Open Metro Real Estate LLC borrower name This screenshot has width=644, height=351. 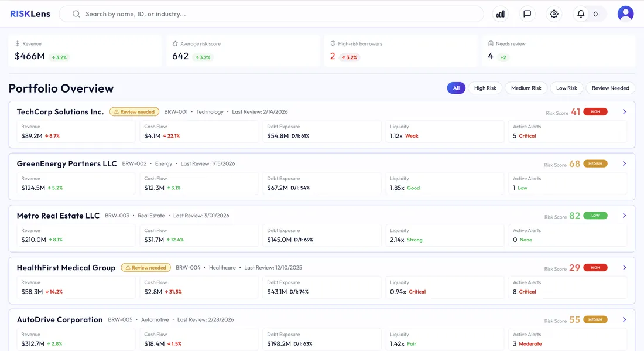coord(58,216)
